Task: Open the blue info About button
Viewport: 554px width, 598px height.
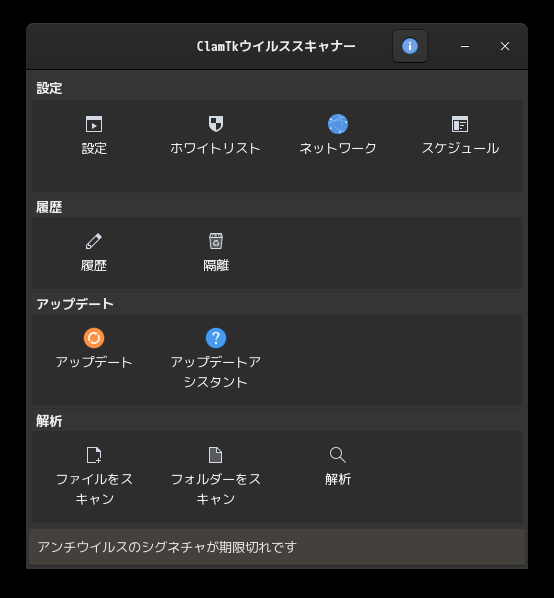Action: (x=410, y=46)
